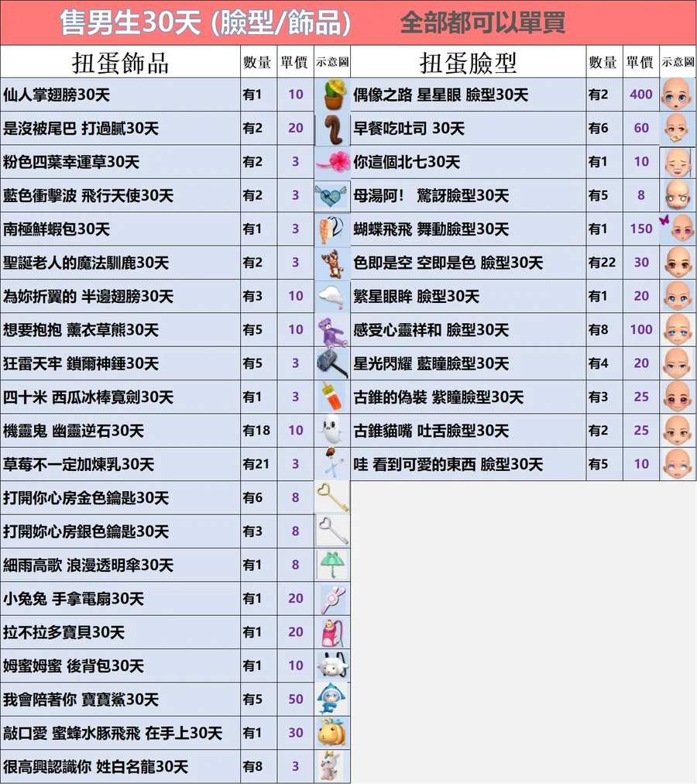The image size is (697, 784).
Task: Select the 扭蛋飾品 table header
Action: (x=120, y=61)
